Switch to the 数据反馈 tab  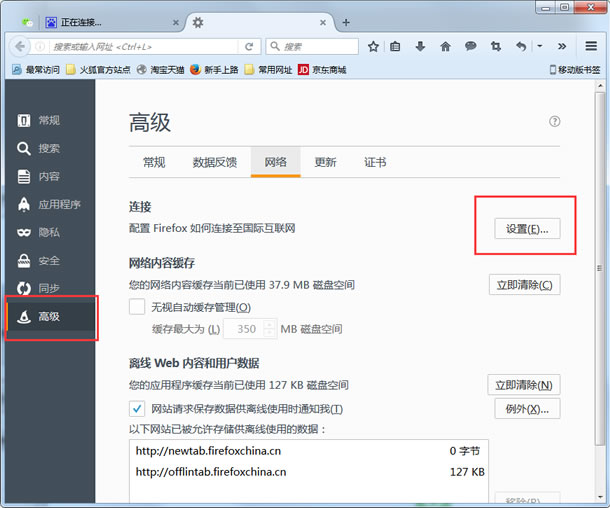point(215,162)
